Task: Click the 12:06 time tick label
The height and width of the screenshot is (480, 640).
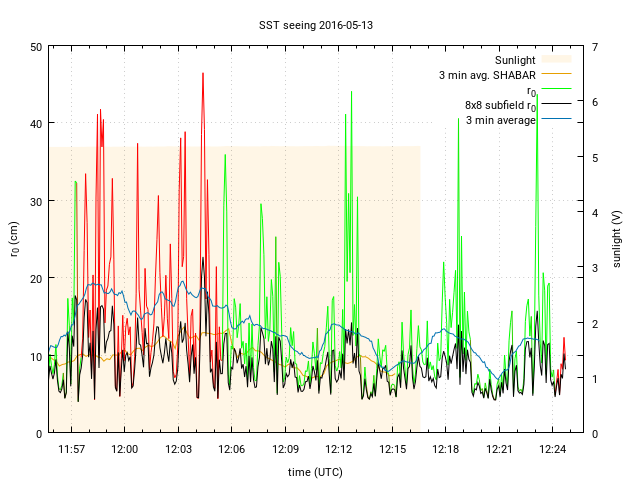Action: tap(232, 449)
